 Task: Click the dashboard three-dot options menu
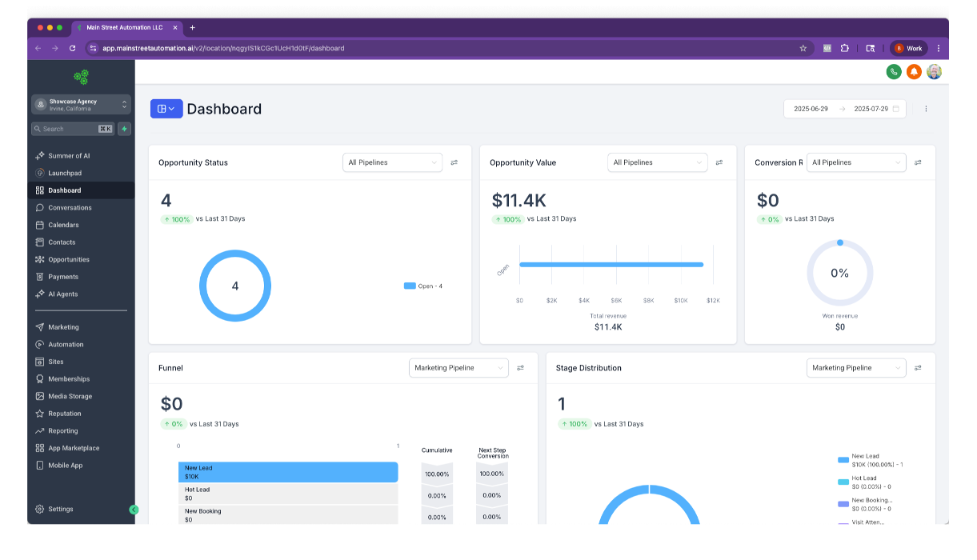926,109
